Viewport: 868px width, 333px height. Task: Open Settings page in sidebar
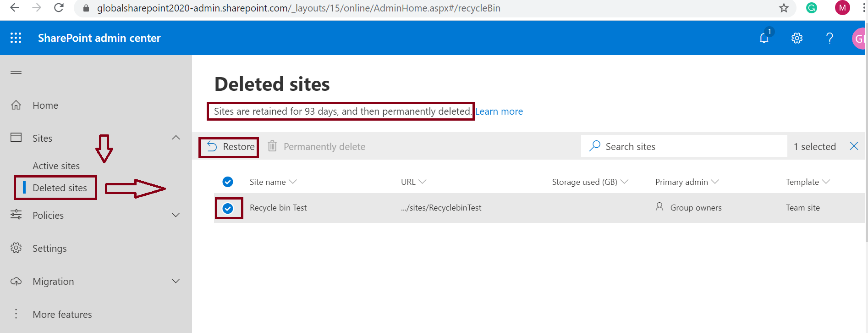pyautogui.click(x=49, y=249)
